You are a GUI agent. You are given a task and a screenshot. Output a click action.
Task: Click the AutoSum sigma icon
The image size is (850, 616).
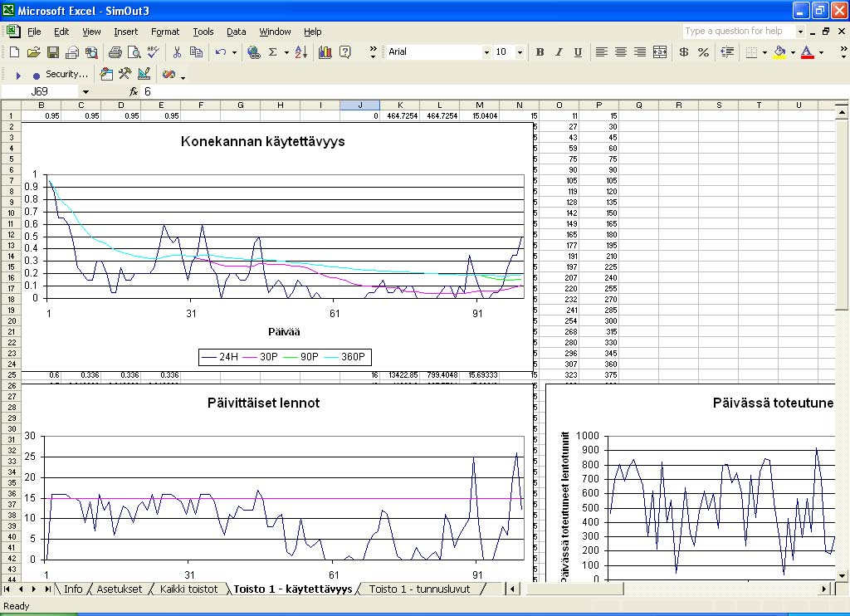[272, 52]
